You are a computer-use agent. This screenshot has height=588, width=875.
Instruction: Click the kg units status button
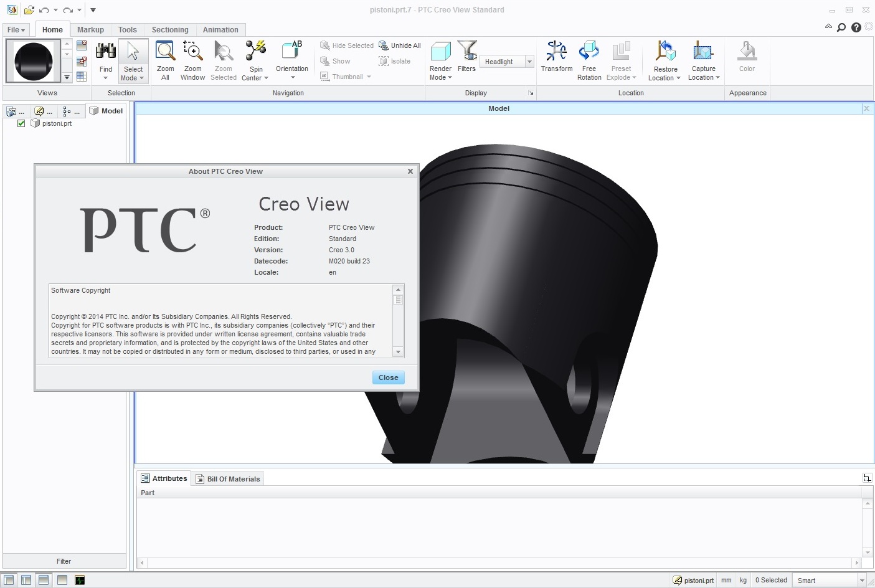pyautogui.click(x=743, y=580)
